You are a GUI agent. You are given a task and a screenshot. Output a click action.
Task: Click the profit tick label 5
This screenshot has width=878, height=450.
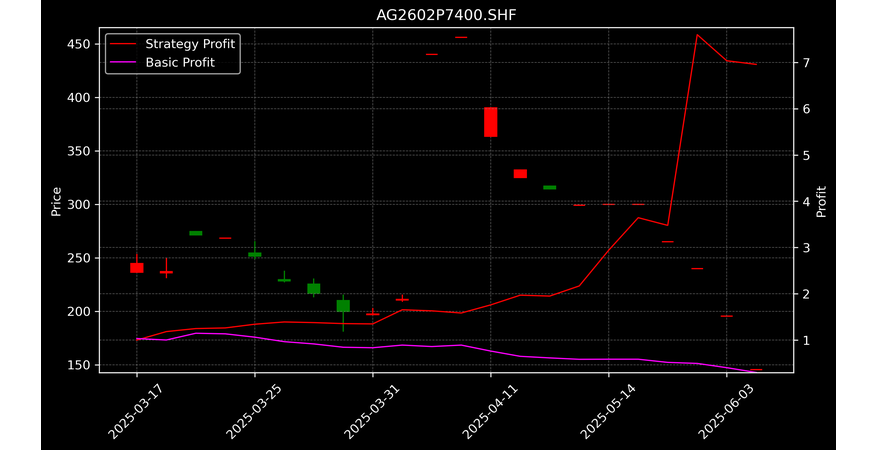pyautogui.click(x=806, y=156)
